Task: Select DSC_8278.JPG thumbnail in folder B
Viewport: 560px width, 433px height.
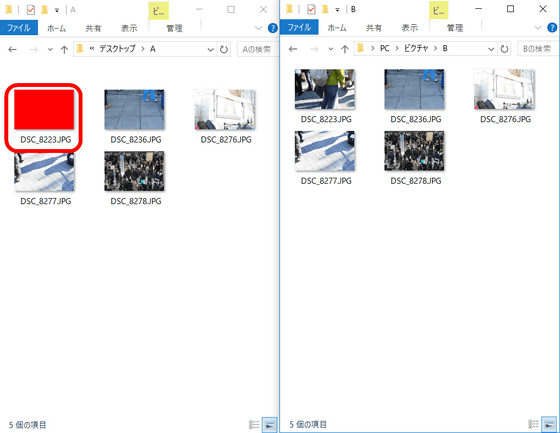Action: tap(414, 151)
